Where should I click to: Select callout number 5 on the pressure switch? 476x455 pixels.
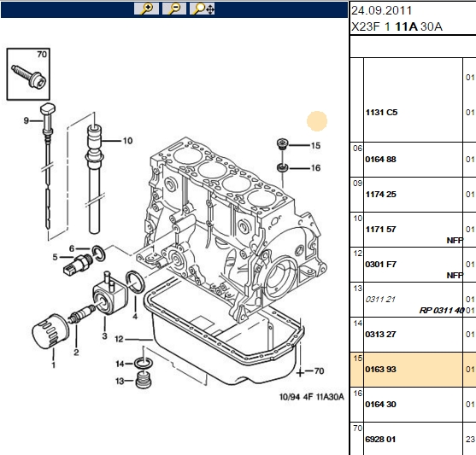pyautogui.click(x=55, y=257)
